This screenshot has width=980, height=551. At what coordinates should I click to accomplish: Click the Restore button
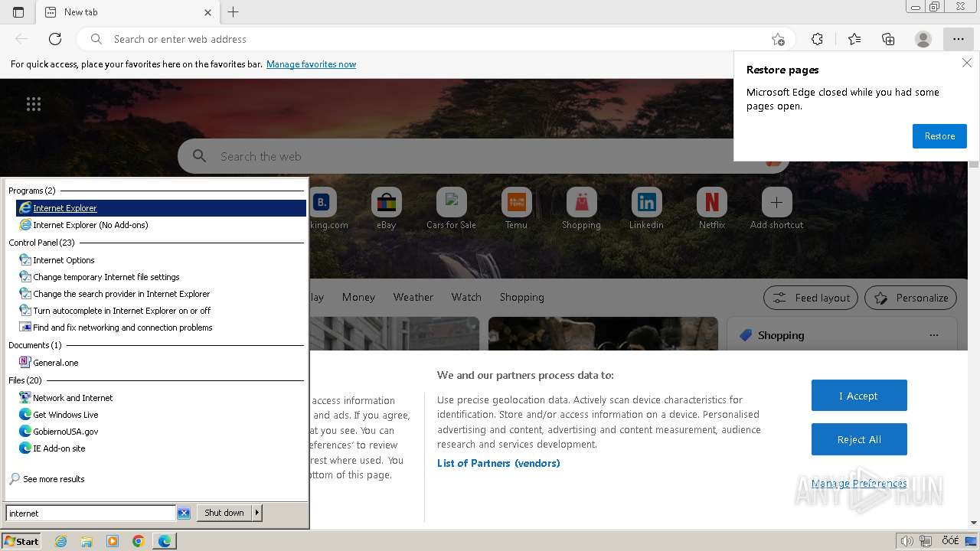point(939,136)
